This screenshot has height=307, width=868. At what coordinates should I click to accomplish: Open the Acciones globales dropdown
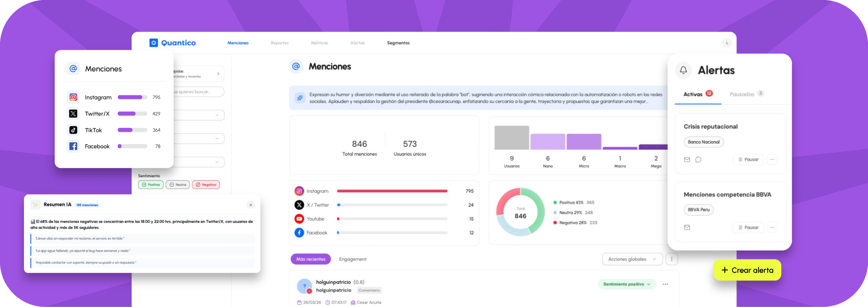tap(632, 259)
